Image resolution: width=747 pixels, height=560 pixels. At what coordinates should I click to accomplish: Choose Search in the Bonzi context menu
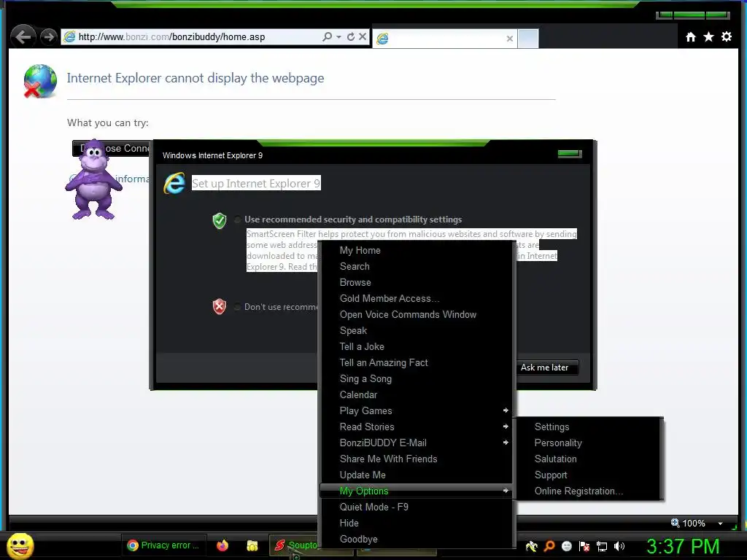point(416,266)
